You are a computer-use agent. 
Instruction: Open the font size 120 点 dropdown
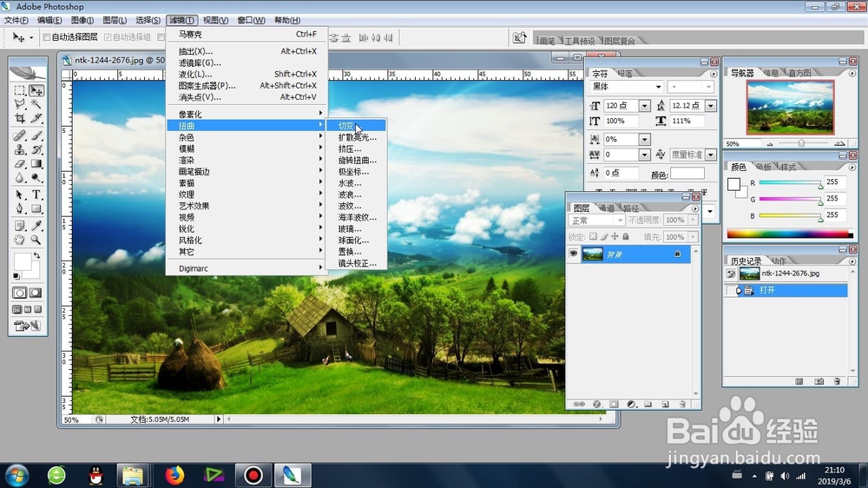pos(644,106)
